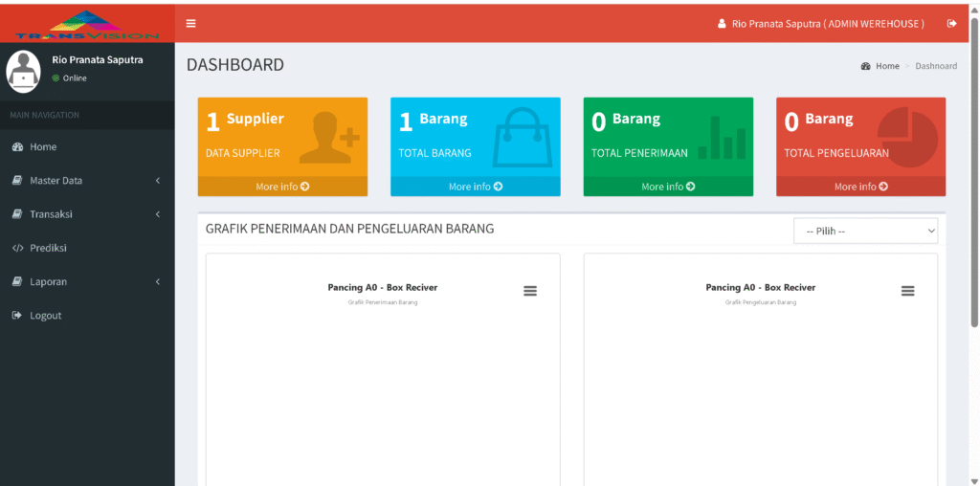
Task: Click the Home breadcrumb link
Action: tap(887, 66)
